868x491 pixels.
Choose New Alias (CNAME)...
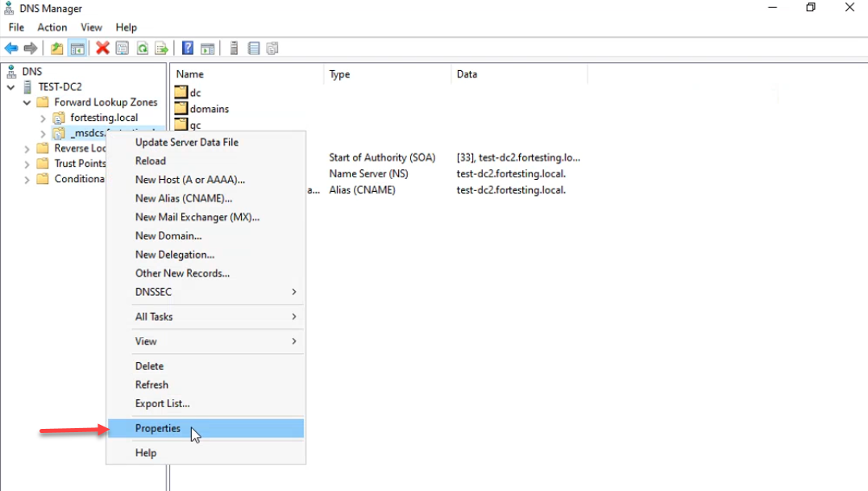(x=206, y=198)
